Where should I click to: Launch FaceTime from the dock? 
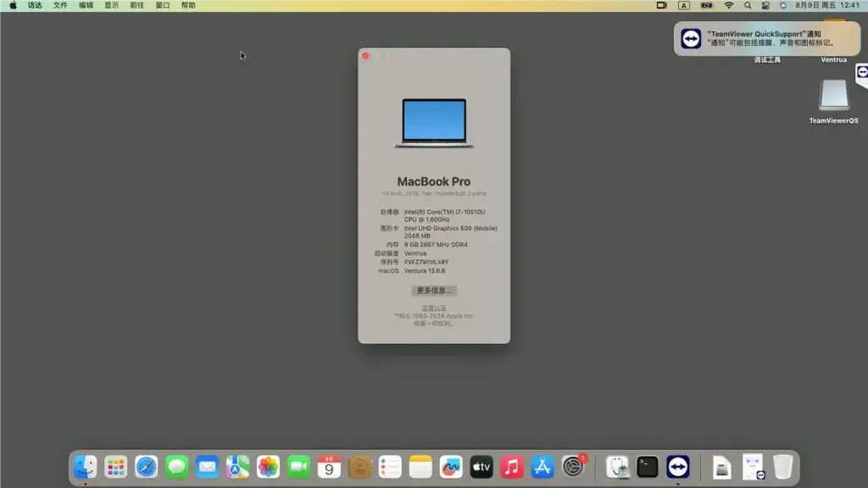coord(298,467)
